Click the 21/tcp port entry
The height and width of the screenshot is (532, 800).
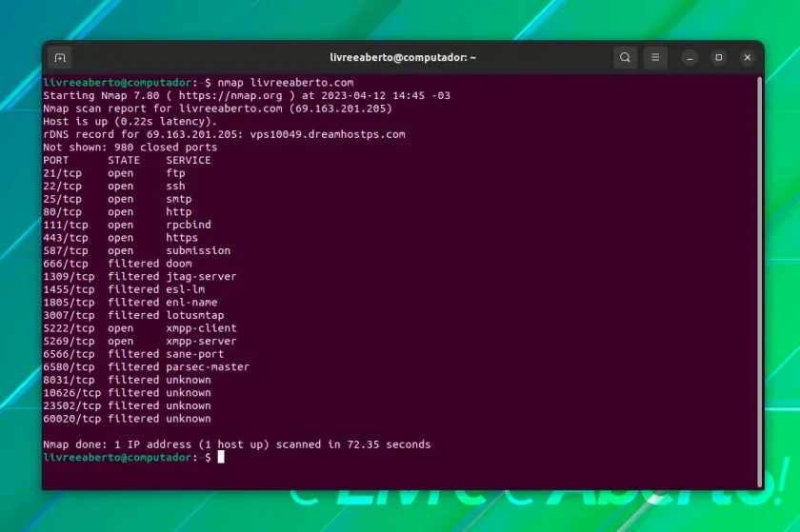click(62, 173)
